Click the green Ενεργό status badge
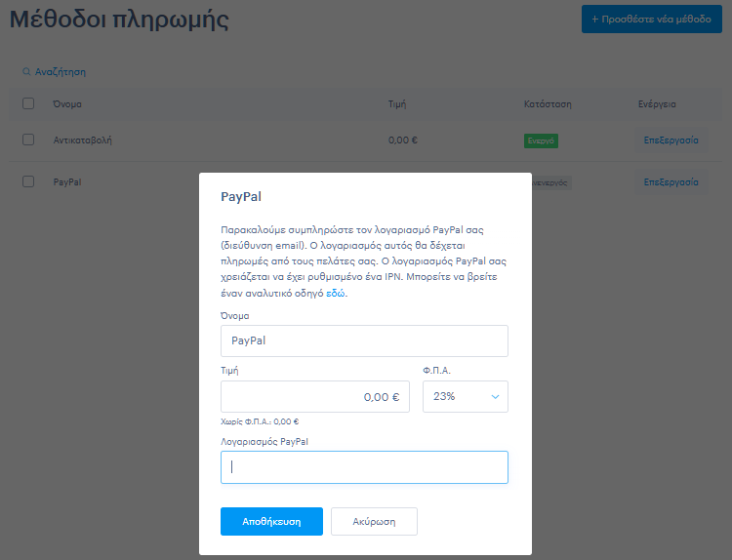This screenshot has width=732, height=560. [x=541, y=140]
